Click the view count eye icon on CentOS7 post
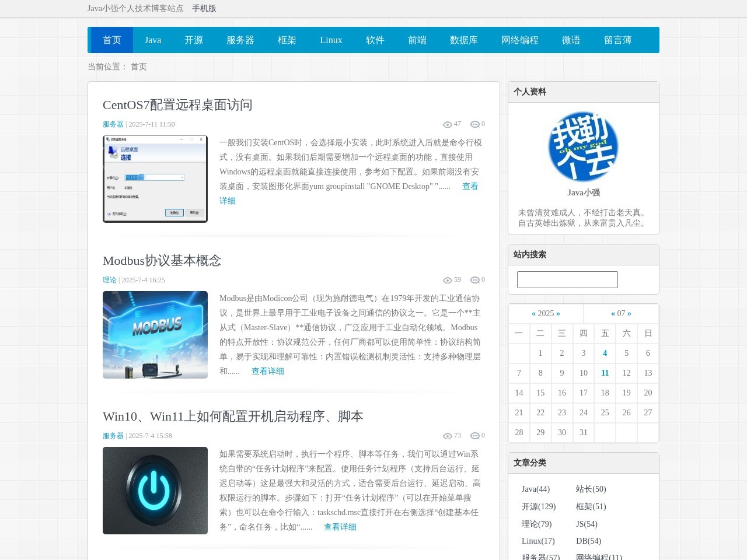 click(x=448, y=124)
